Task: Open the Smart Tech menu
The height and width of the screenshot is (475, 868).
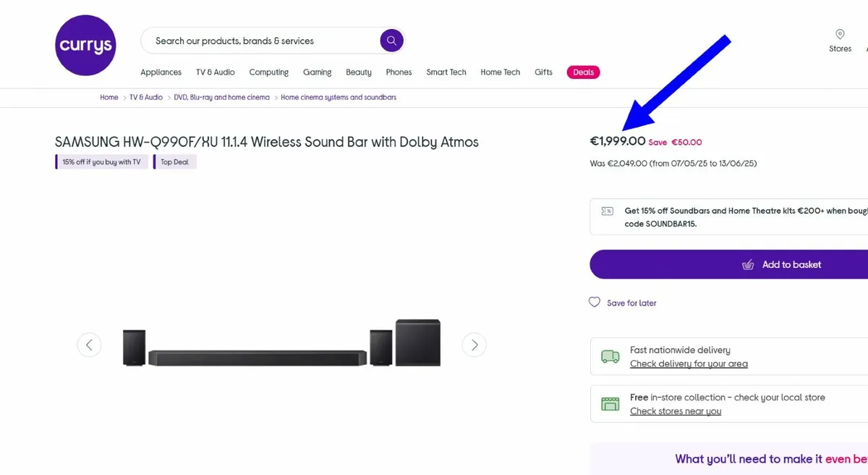Action: click(446, 72)
